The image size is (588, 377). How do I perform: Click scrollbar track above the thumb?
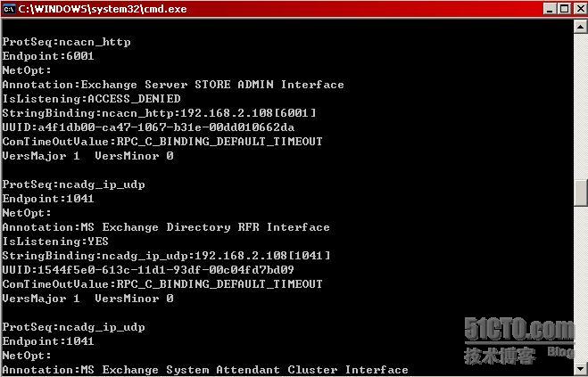(581, 107)
